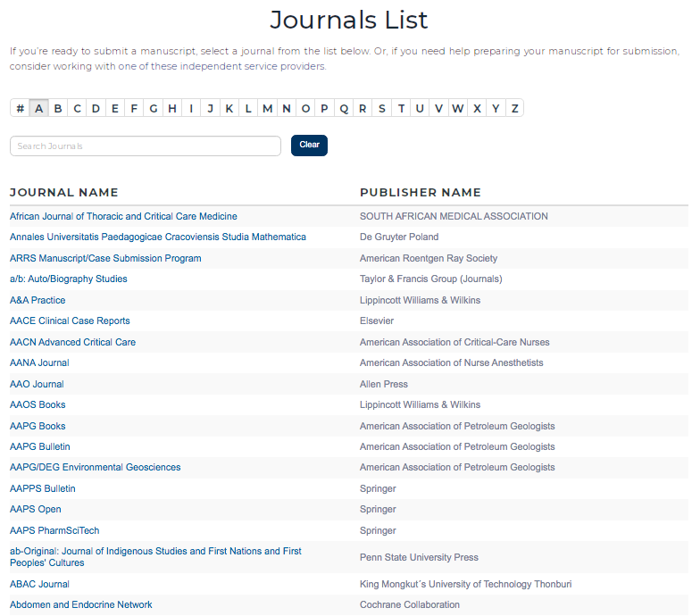The height and width of the screenshot is (616, 692).
Task: Filter journals by letter S
Action: tap(382, 108)
